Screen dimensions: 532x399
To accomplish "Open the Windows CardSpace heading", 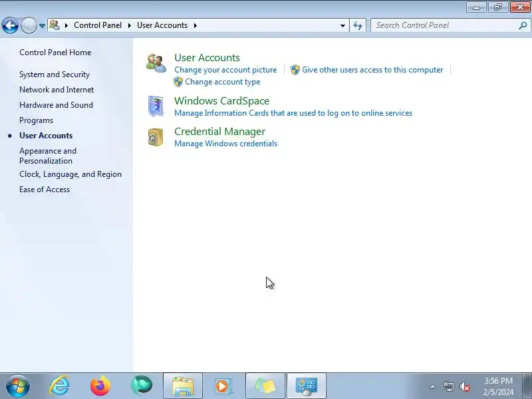I will pyautogui.click(x=222, y=101).
